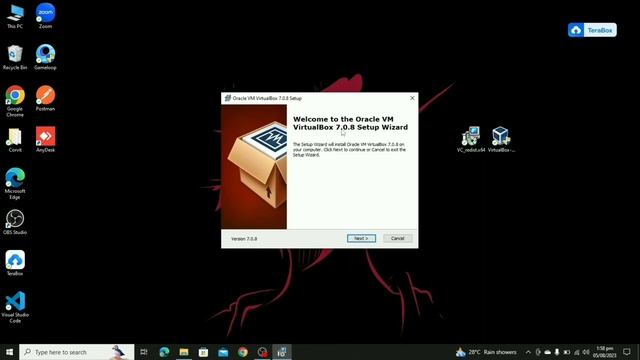
Task: Select the Recycle Bin icon
Action: click(15, 57)
